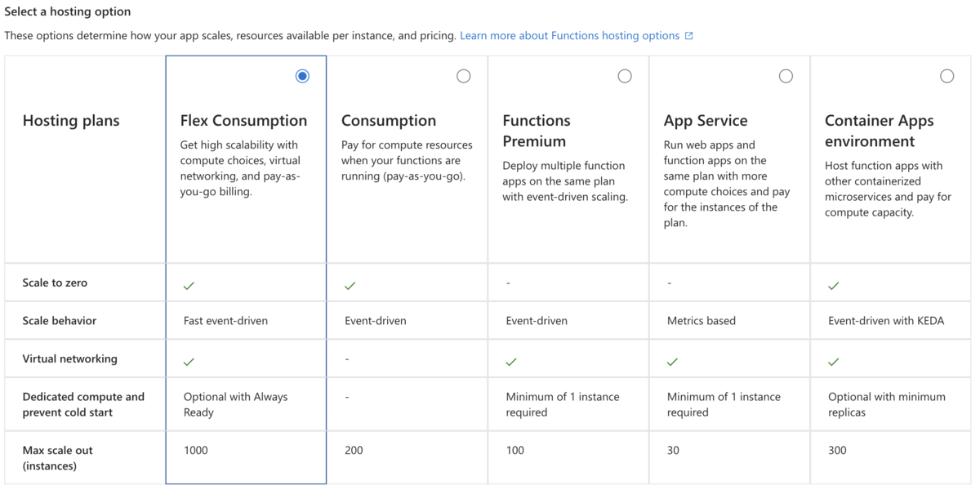This screenshot has height=490, width=980.
Task: Click external link icon after Learn more
Action: (x=688, y=36)
